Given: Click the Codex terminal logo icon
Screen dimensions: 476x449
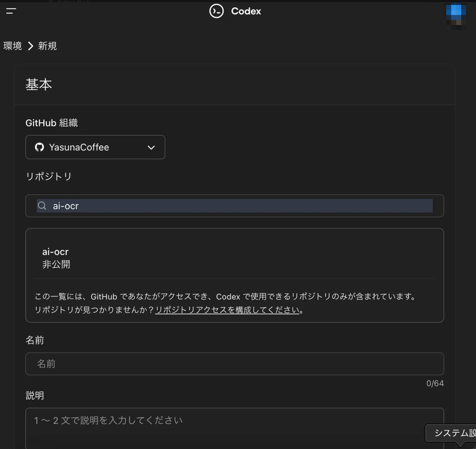Looking at the screenshot, I should pos(216,11).
